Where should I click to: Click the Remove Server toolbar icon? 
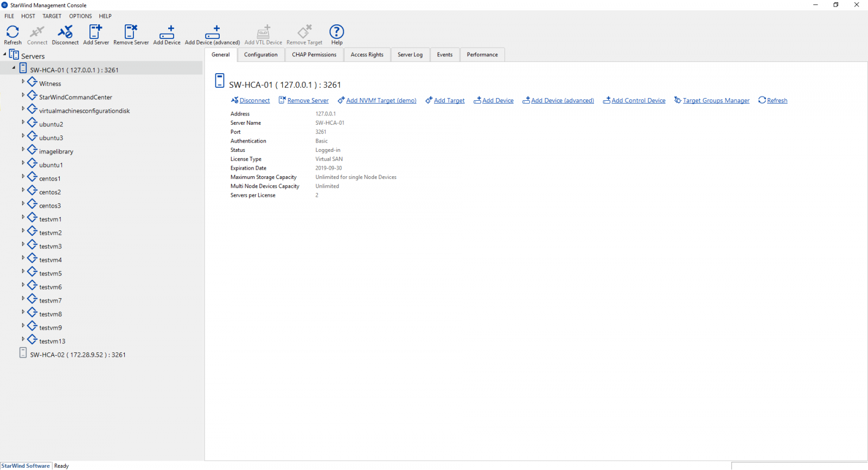131,32
